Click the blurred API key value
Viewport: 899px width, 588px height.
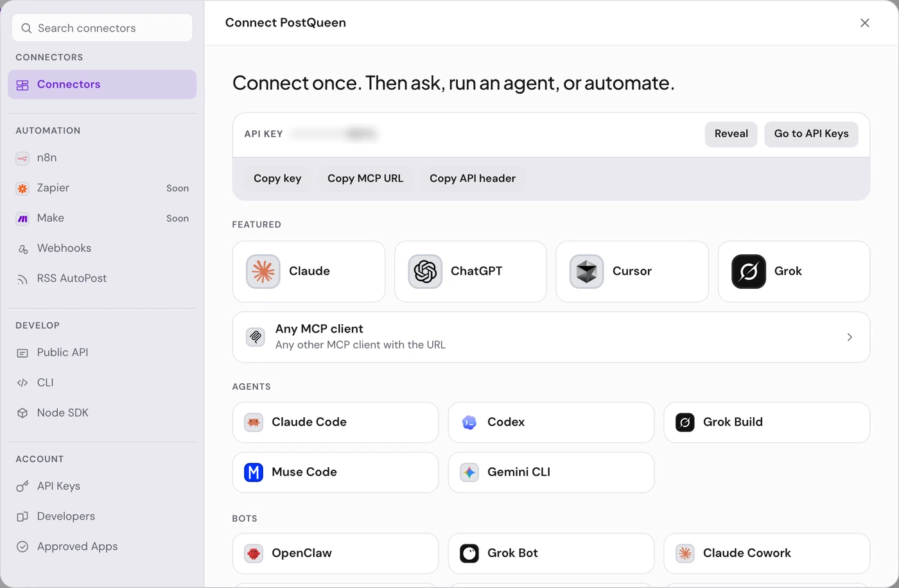click(334, 134)
